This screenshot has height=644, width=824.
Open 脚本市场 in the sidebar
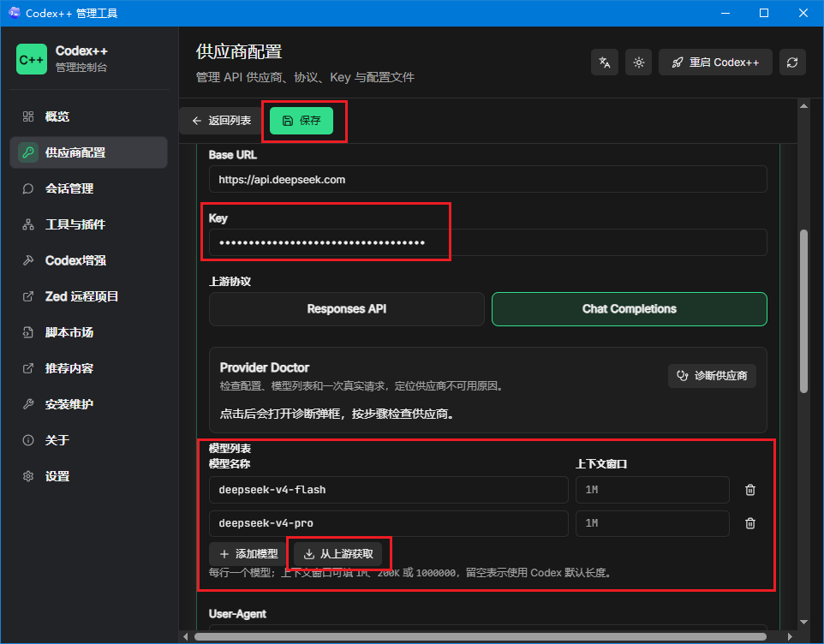[x=88, y=332]
